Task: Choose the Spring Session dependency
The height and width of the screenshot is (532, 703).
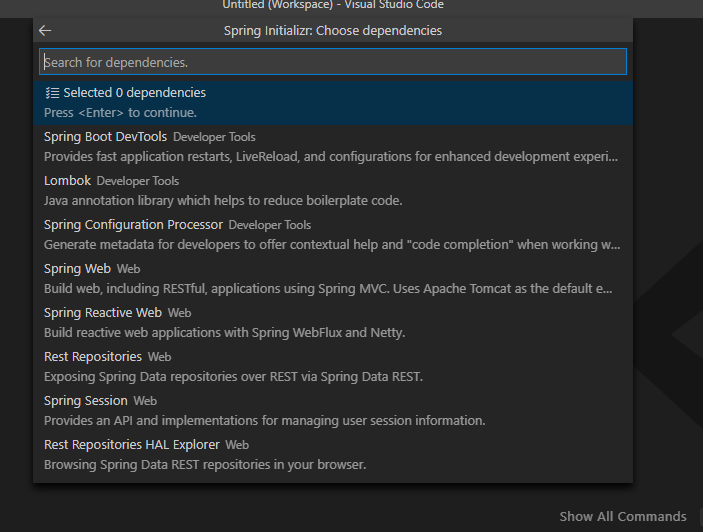Action: tap(333, 410)
